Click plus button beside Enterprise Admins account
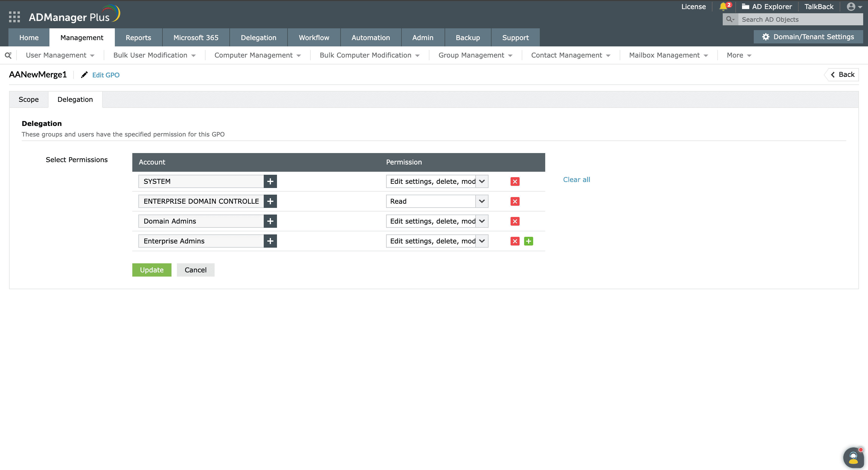Screen dimensions: 868x470 point(270,241)
